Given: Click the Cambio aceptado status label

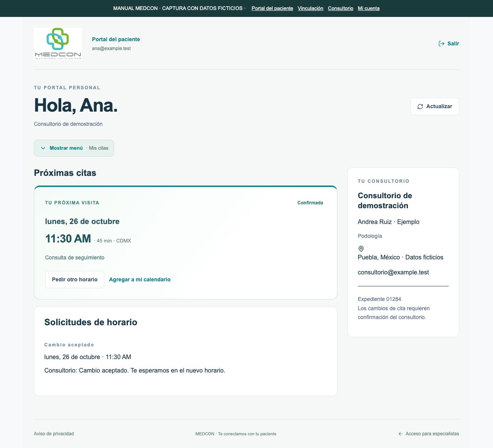Looking at the screenshot, I should point(69,345).
